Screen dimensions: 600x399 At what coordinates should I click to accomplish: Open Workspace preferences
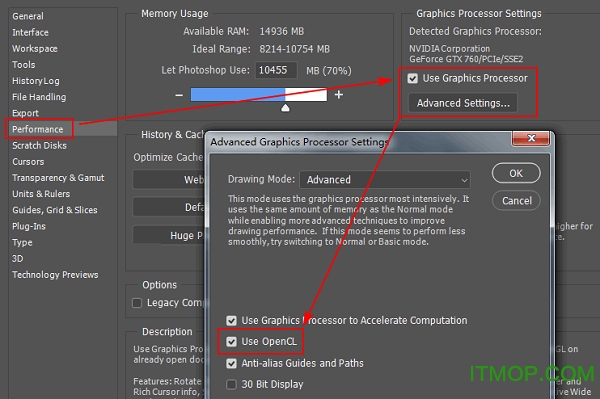tap(34, 49)
